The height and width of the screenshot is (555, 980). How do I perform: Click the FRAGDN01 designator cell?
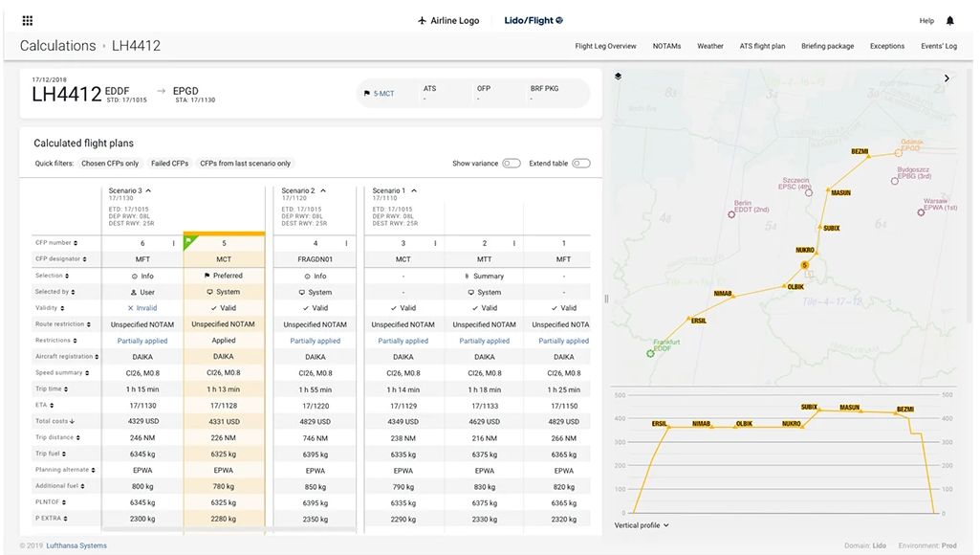315,259
